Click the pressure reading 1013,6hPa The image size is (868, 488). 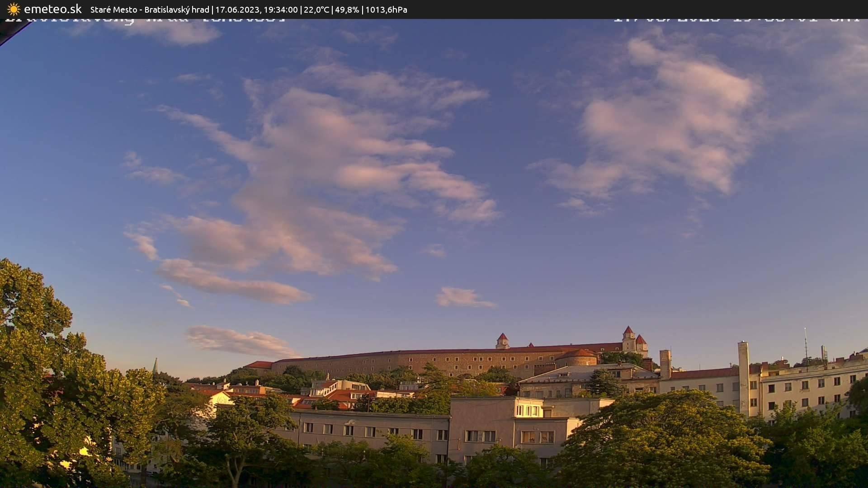387,9
